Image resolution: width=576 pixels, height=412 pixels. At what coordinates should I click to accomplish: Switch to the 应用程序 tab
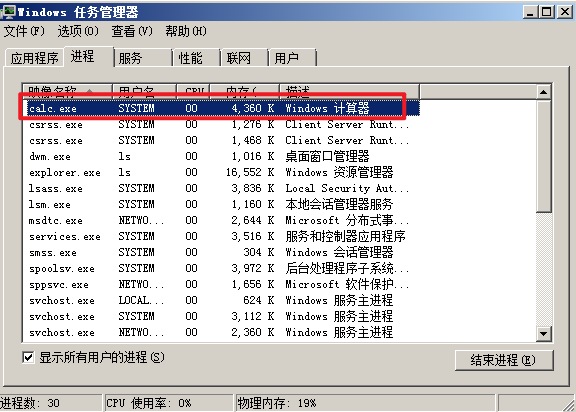(34, 58)
